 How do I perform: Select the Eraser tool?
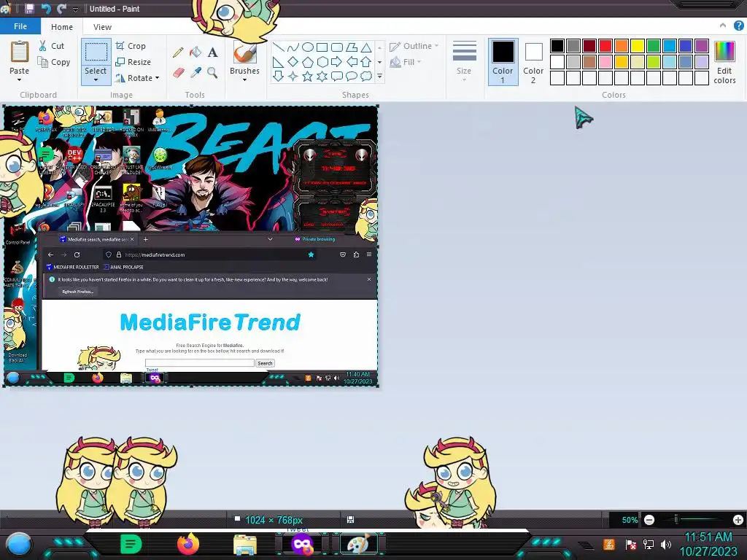click(x=178, y=72)
